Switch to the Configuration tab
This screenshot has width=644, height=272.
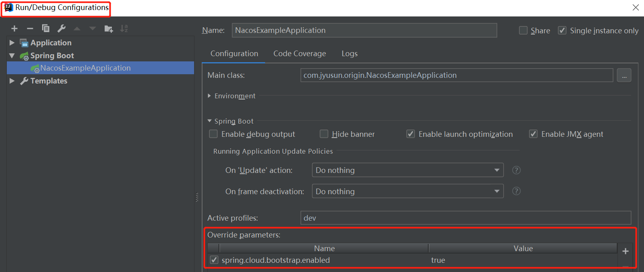click(234, 54)
